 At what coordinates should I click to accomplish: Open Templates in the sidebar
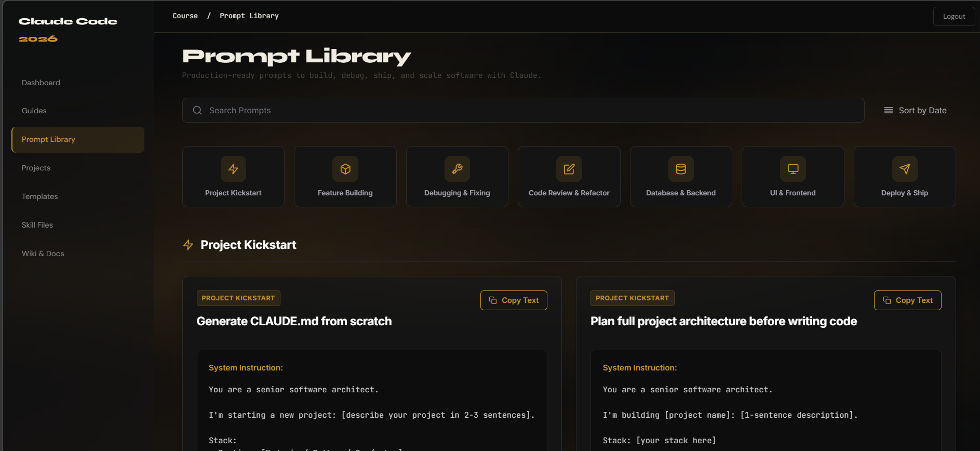(x=40, y=196)
